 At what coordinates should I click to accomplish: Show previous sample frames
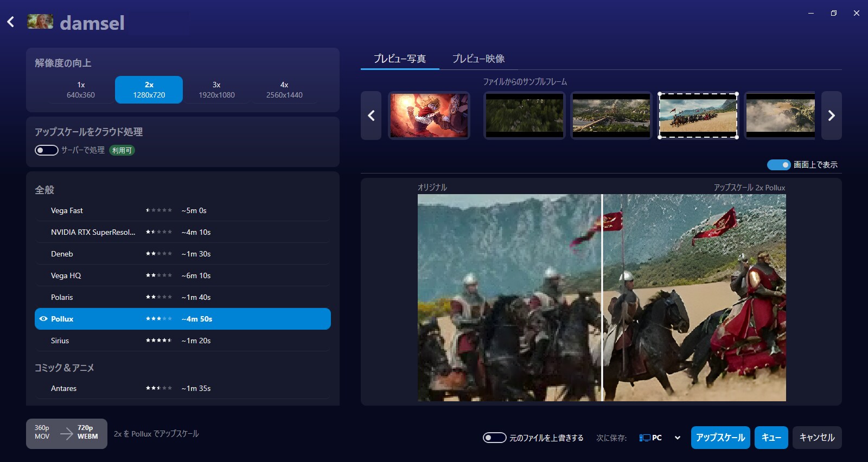pyautogui.click(x=371, y=116)
